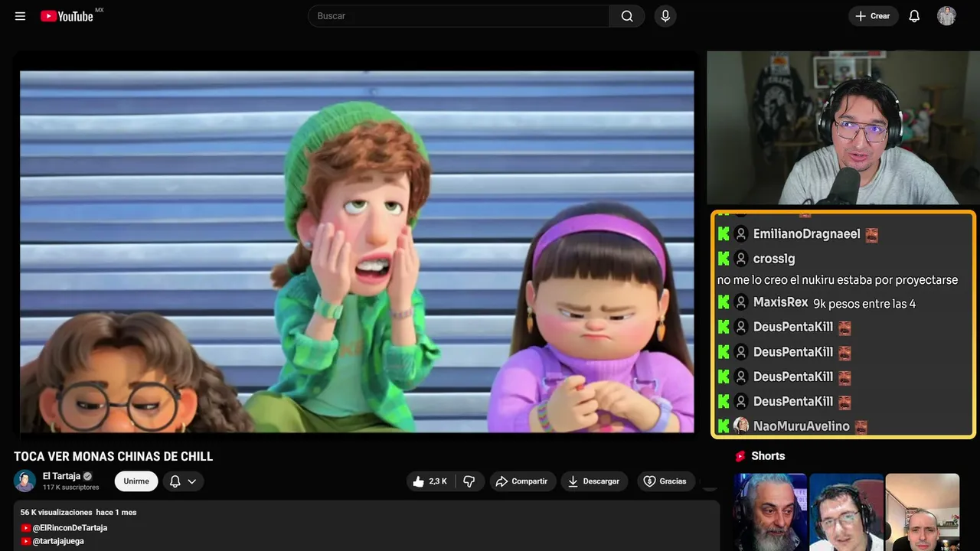Click the green Kick badge beside MaxisRex
Screen dimensions: 980x551
(724, 303)
